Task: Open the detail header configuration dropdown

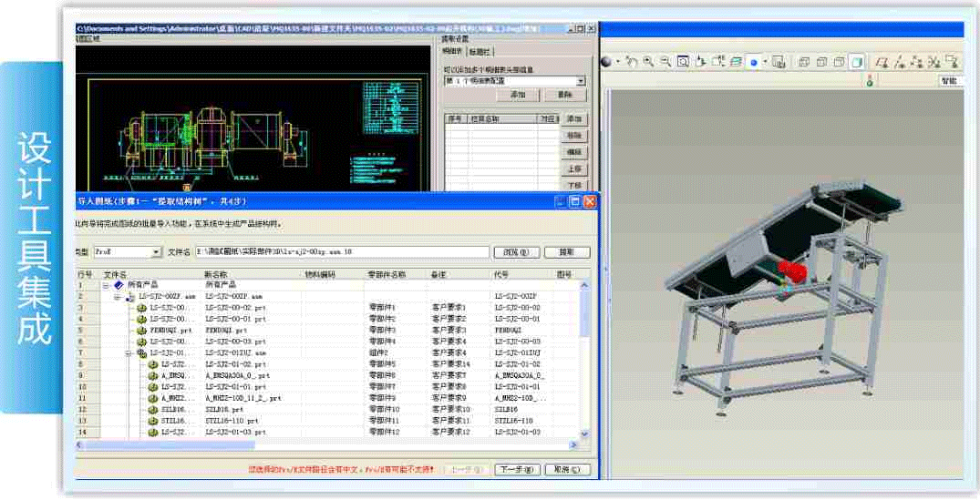Action: [581, 81]
